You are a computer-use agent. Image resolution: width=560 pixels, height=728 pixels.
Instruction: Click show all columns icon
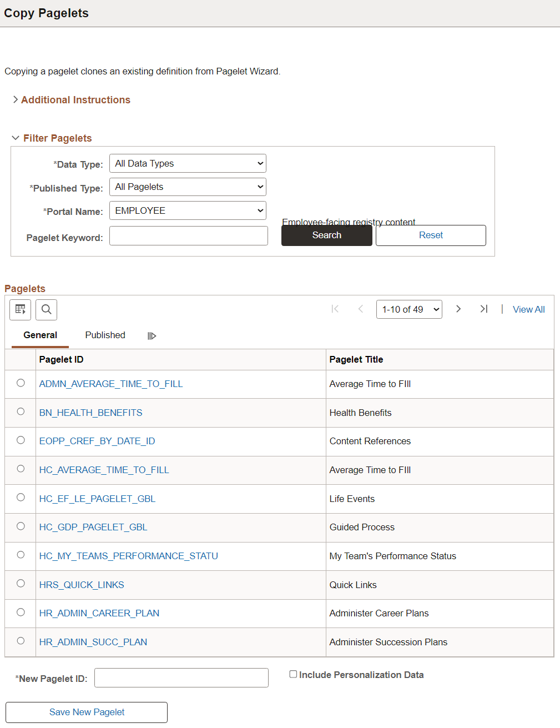tap(152, 336)
